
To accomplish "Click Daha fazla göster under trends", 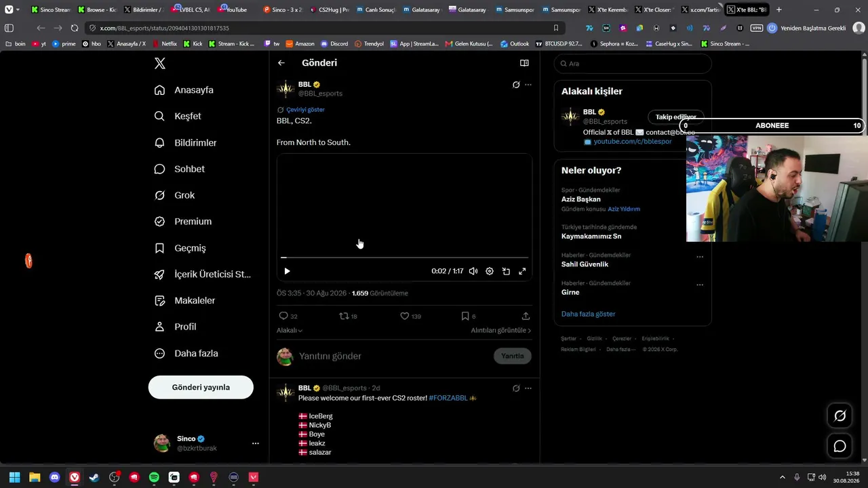I will click(589, 314).
